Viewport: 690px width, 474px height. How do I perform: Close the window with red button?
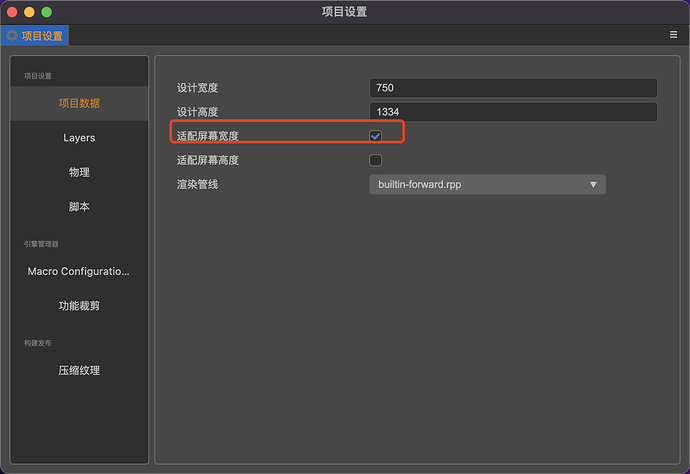tap(12, 12)
